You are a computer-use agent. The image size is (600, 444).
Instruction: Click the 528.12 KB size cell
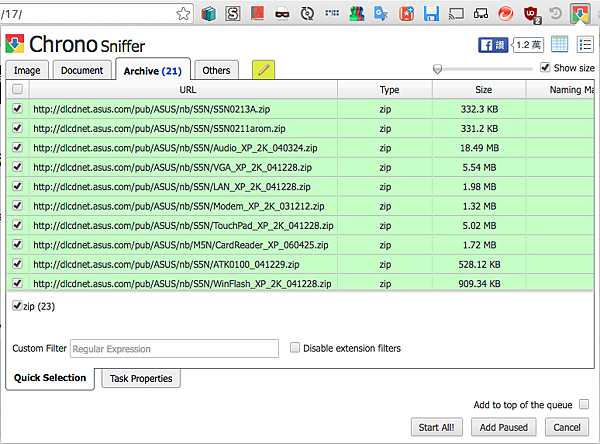coord(479,264)
